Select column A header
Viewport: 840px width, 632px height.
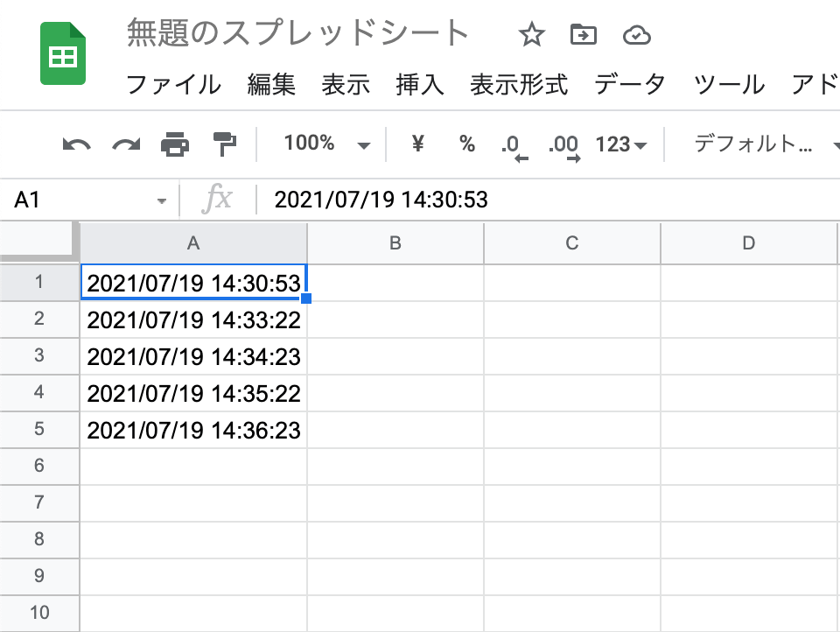[x=193, y=242]
